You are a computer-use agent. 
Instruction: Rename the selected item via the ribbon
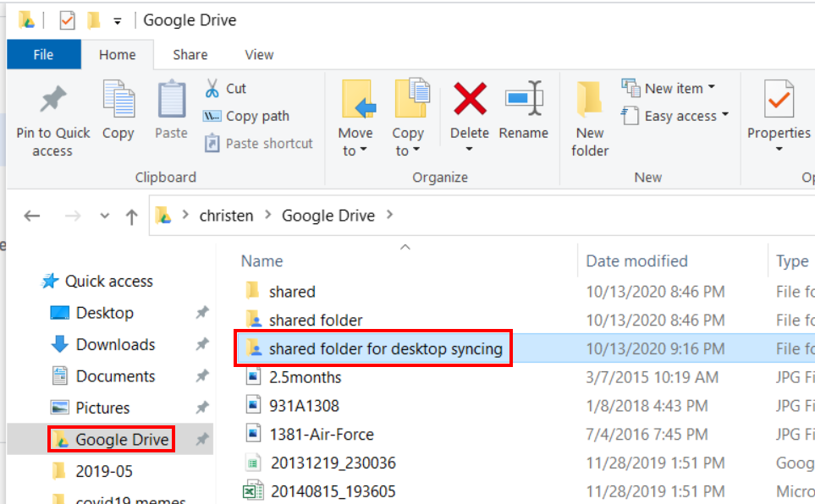(524, 110)
